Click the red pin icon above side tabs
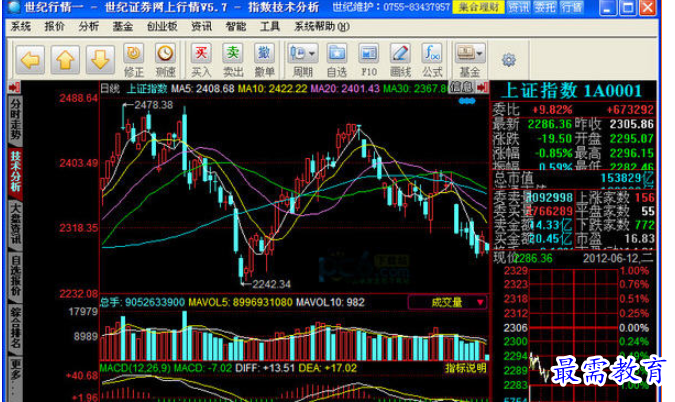This screenshot has width=675, height=402. click(x=14, y=87)
